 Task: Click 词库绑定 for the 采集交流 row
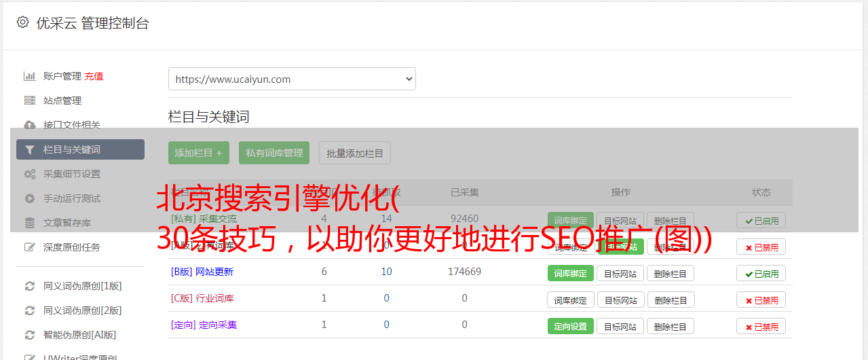click(x=571, y=220)
